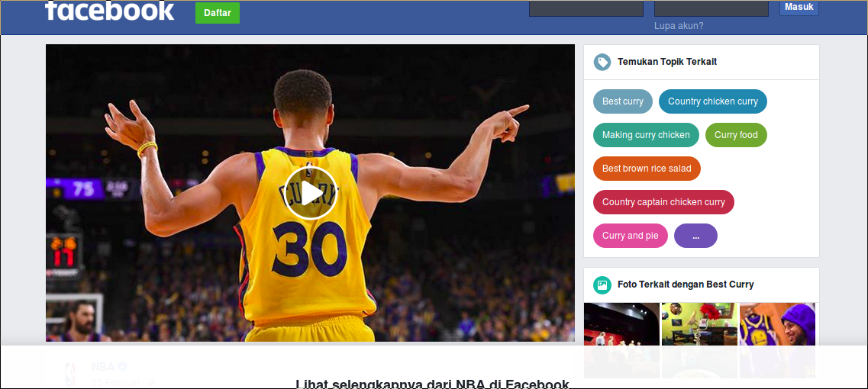This screenshot has height=389, width=868.
Task: Click the NBA logo avatar
Action: tap(70, 374)
